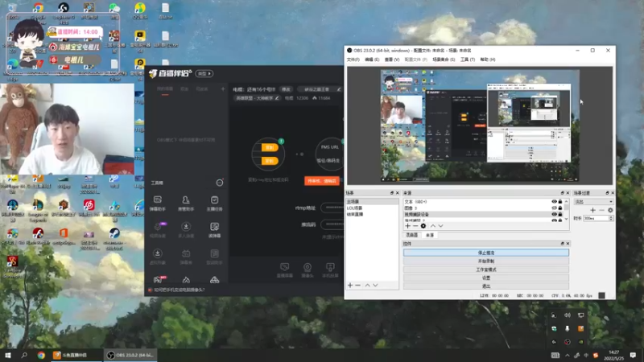This screenshot has width=644, height=362.
Task: Click the 手机投屏 phone screen-cast icon
Action: (330, 270)
